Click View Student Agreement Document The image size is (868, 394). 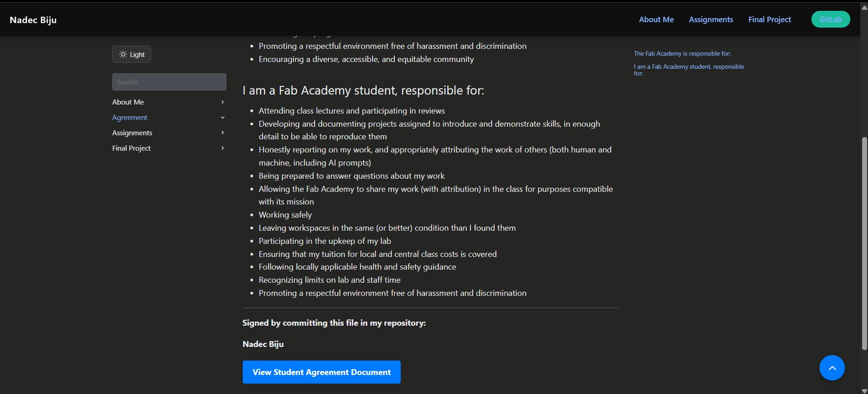(321, 372)
